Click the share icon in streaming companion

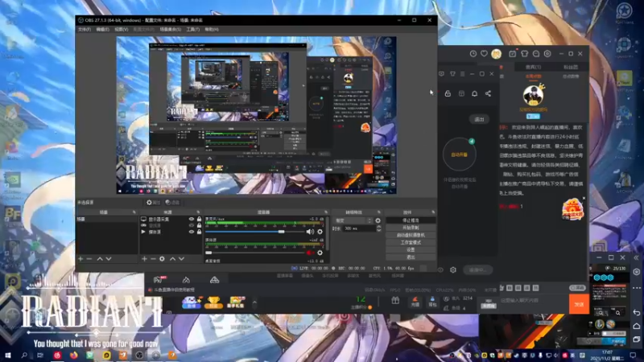488,93
